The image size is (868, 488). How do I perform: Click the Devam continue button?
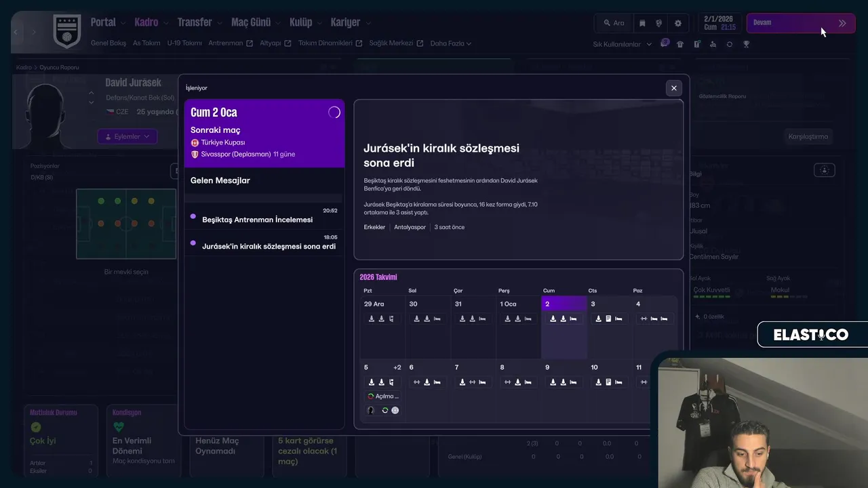801,23
